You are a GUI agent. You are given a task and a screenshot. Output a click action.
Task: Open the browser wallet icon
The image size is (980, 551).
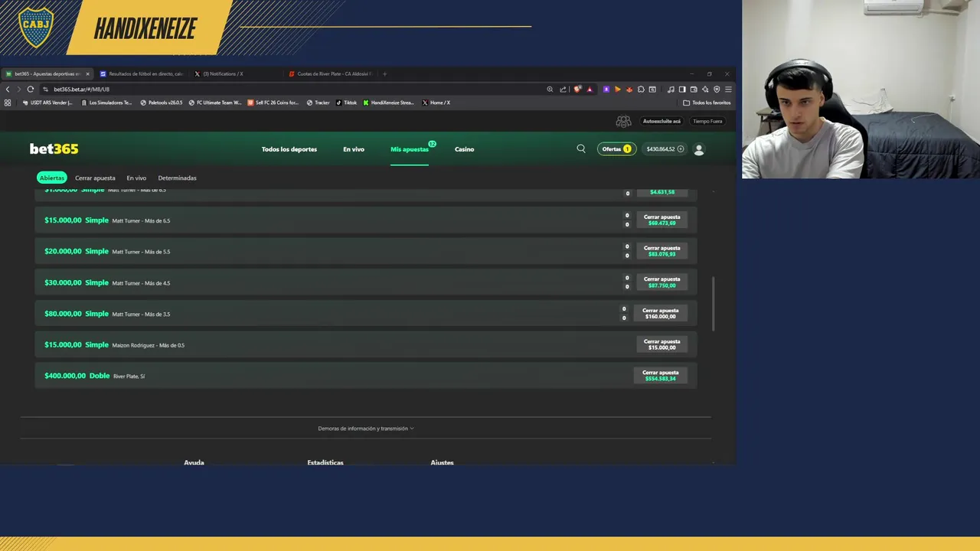(x=694, y=89)
